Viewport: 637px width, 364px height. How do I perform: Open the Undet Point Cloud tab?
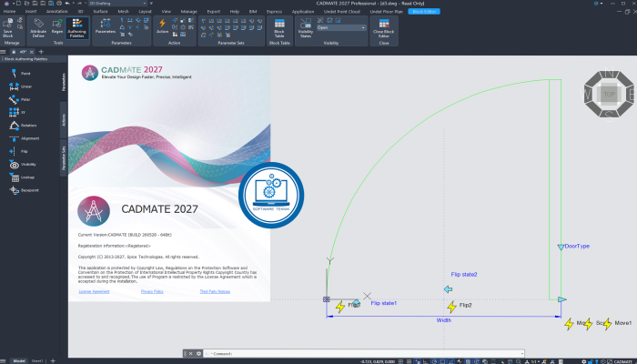click(341, 11)
